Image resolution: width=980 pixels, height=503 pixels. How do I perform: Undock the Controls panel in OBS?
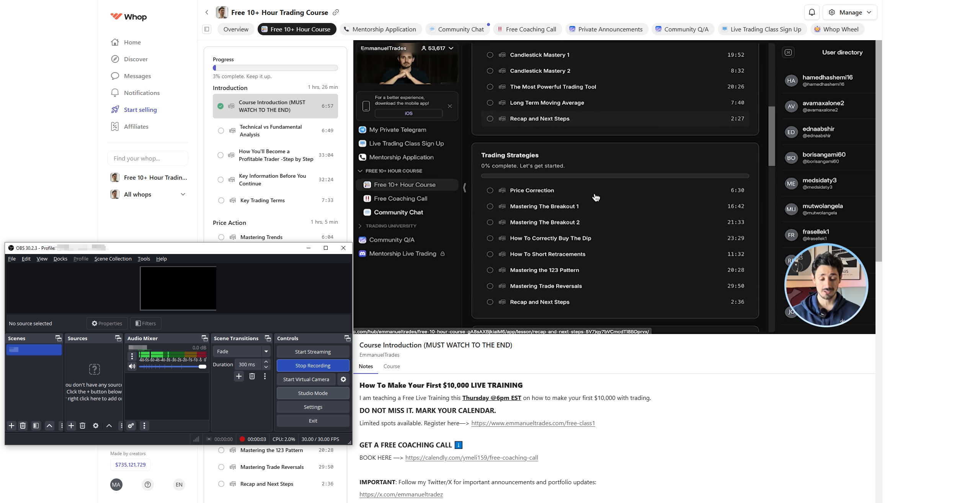[x=347, y=338]
